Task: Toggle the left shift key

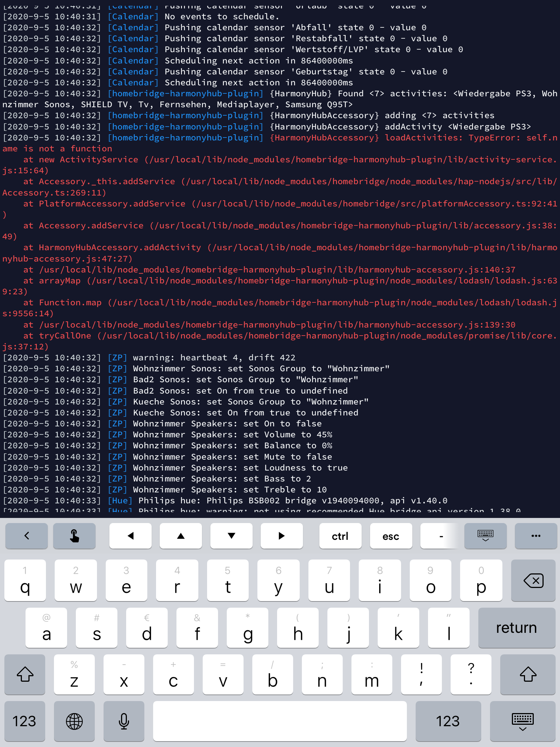Action: pyautogui.click(x=25, y=674)
